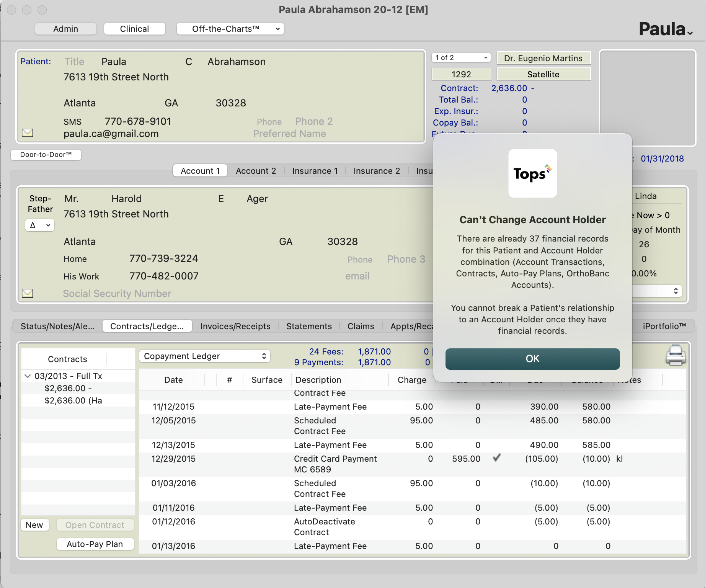Click the printer icon in ledger

[676, 356]
